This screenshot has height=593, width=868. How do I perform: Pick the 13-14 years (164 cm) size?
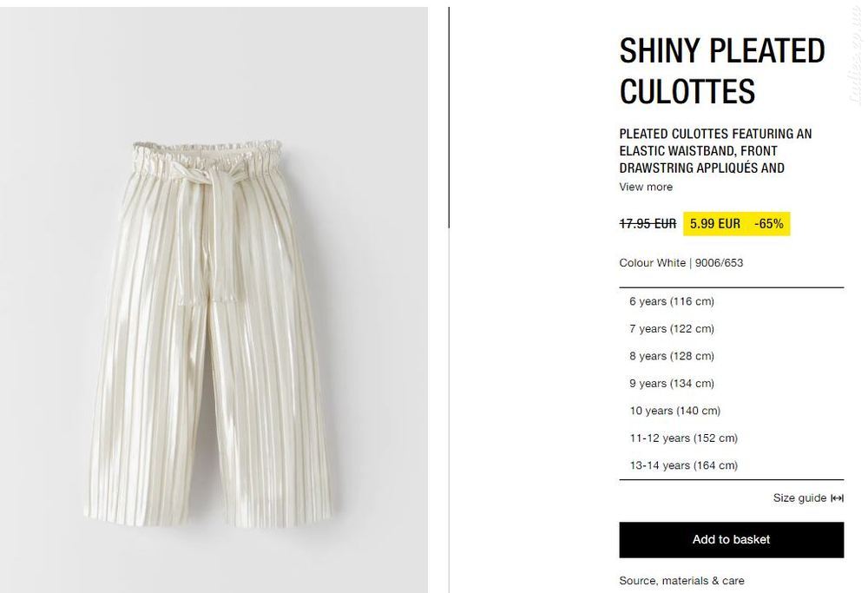[731, 465]
